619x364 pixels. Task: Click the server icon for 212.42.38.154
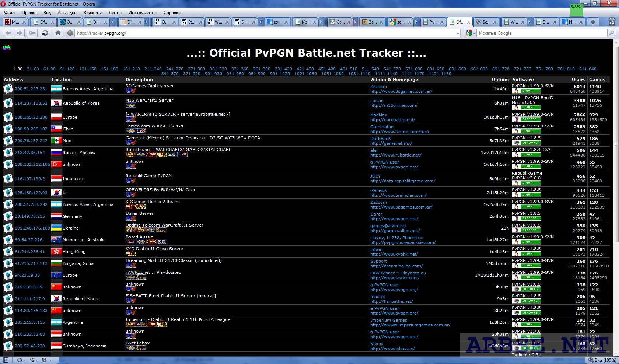(8, 153)
